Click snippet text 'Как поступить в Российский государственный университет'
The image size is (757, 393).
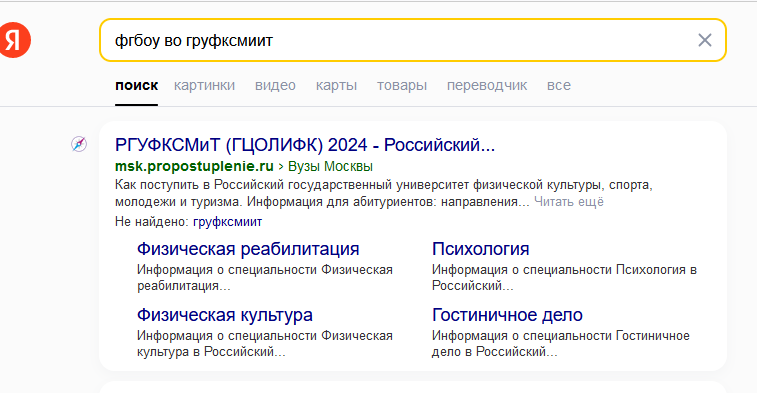[x=292, y=185]
